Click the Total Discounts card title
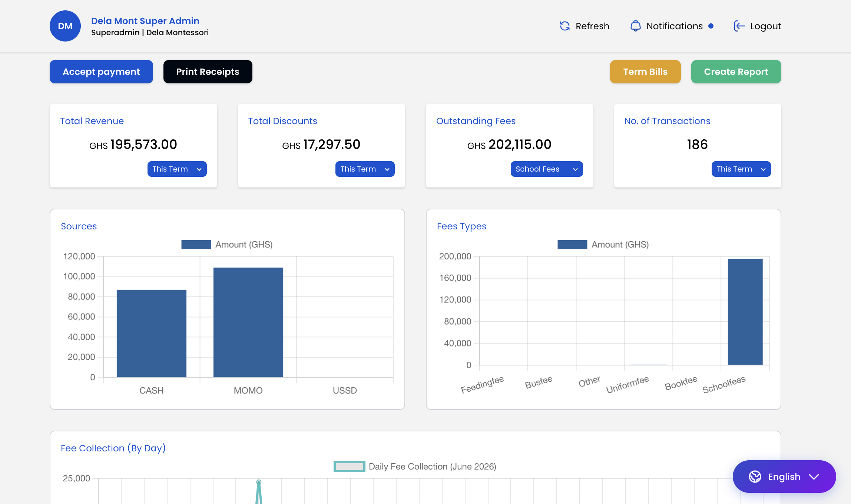This screenshot has height=504, width=851. (283, 121)
